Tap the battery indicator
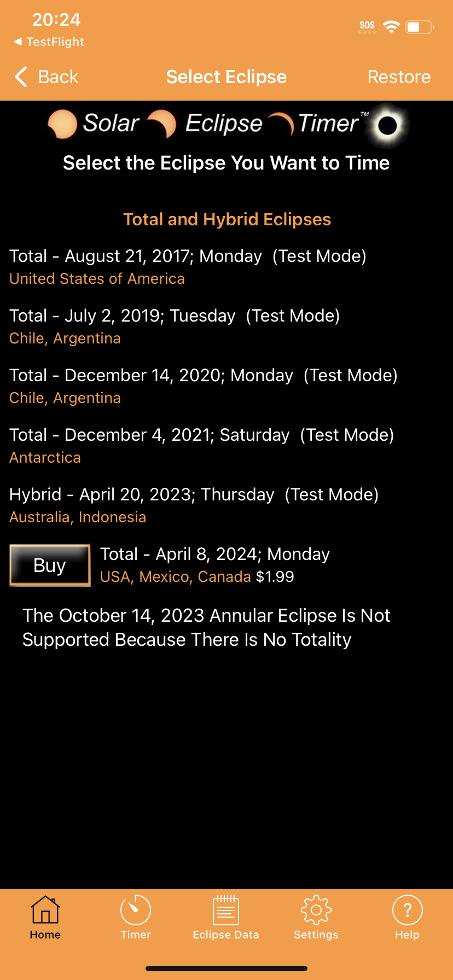453x980 pixels. pyautogui.click(x=417, y=25)
